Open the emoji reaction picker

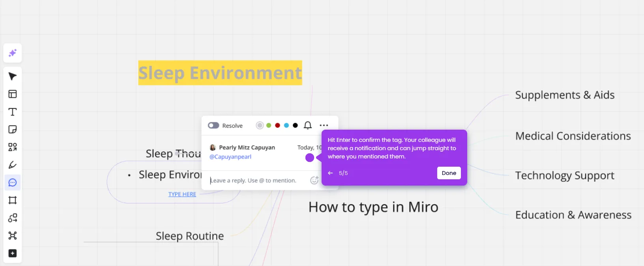click(x=315, y=180)
